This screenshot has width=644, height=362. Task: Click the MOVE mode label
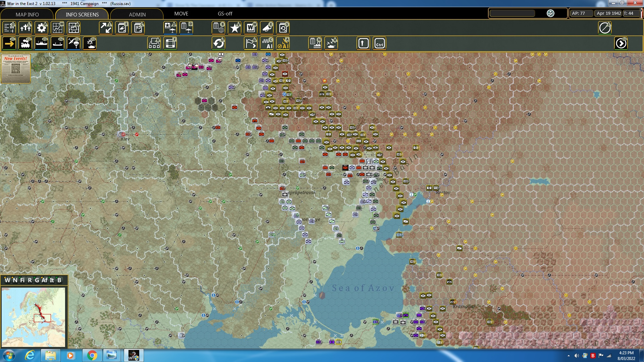click(181, 14)
